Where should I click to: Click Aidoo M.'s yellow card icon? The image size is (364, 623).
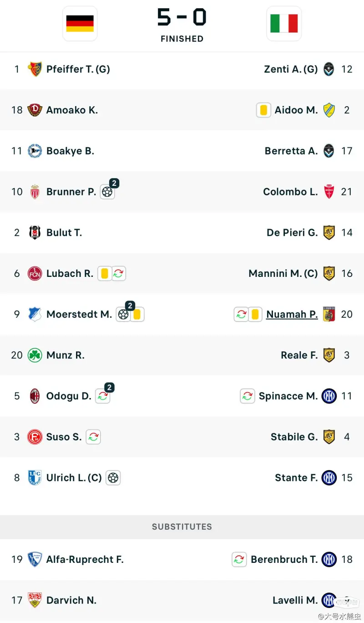(x=263, y=110)
